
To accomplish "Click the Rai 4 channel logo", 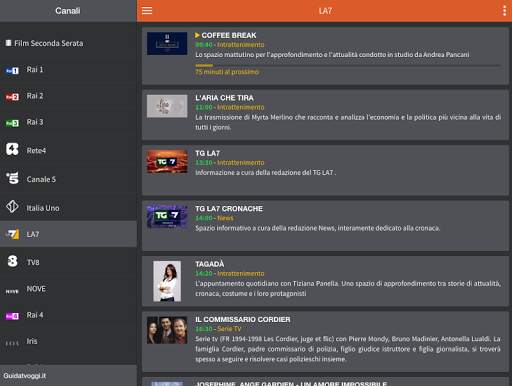I will [12, 316].
